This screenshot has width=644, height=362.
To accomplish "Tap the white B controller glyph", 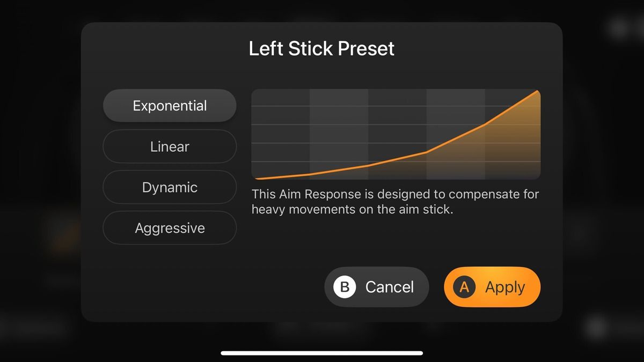I will [345, 287].
